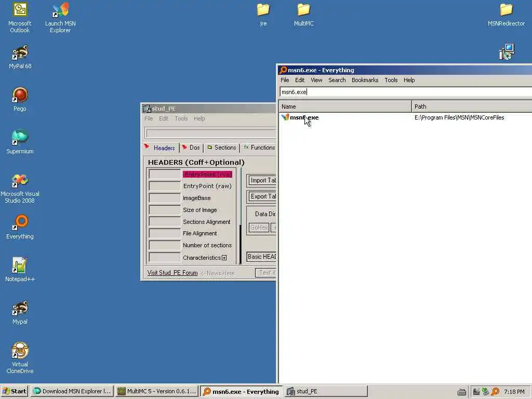Open the Search menu in Everything
The height and width of the screenshot is (399, 532).
[x=337, y=80]
